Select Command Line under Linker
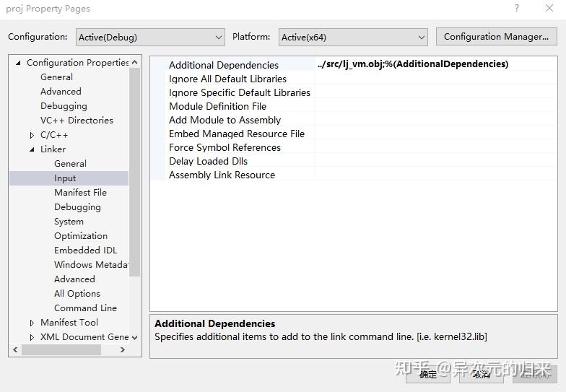 click(85, 308)
